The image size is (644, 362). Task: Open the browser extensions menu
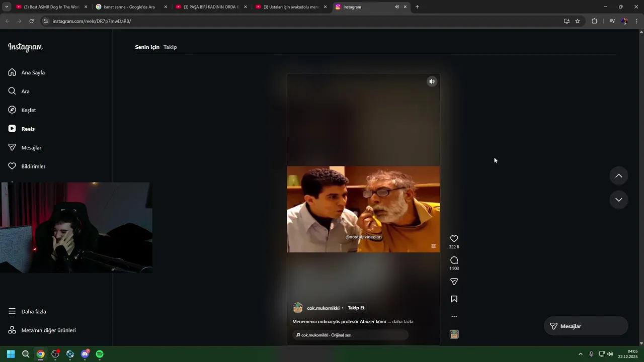tap(594, 21)
